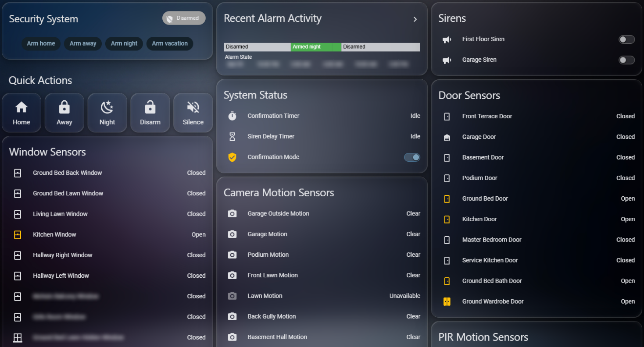Screen dimensions: 644x347
Task: Click the First Floor Siren megaphone icon
Action: 447,39
